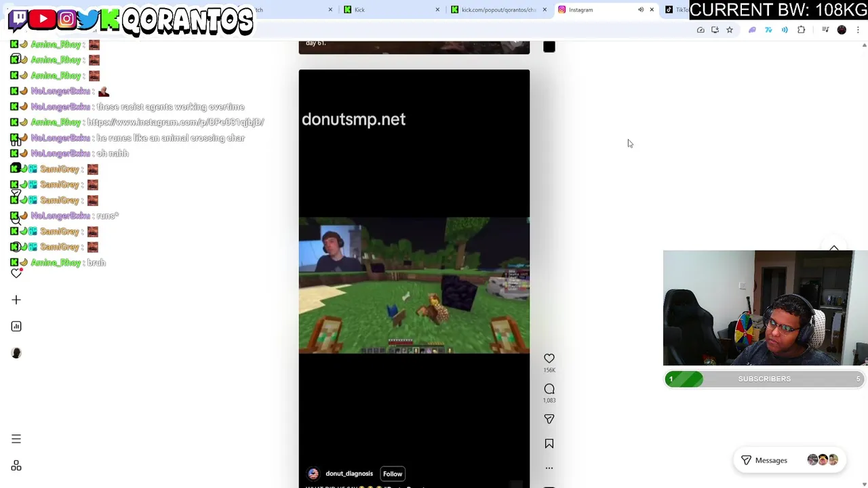
Task: Close the Kick browser tab
Action: pos(437,9)
